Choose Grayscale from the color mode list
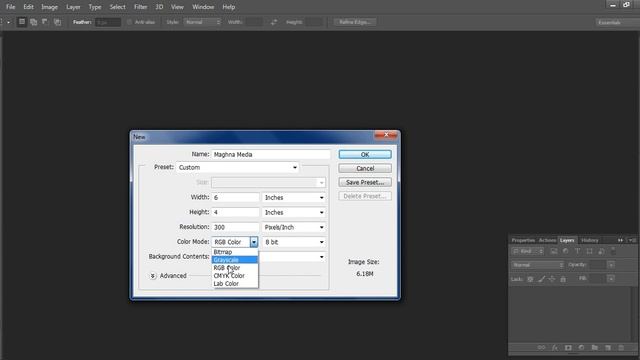Viewport: 640px width, 360px height. [x=235, y=260]
